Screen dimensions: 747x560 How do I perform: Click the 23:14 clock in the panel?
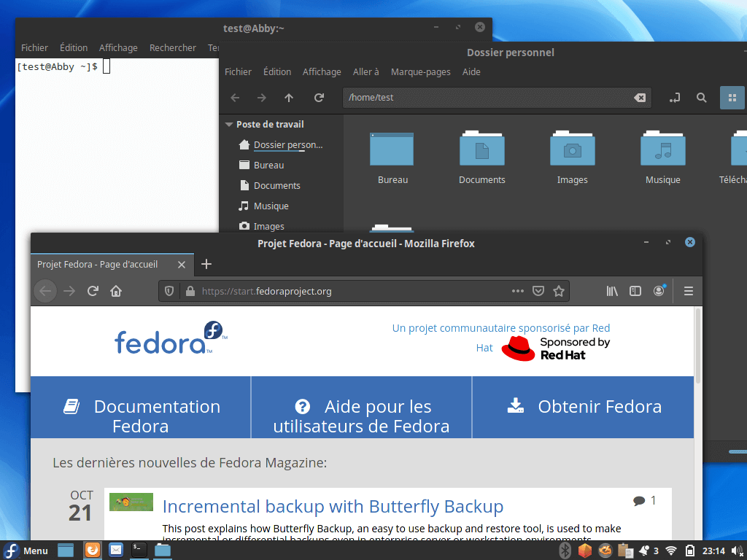713,551
